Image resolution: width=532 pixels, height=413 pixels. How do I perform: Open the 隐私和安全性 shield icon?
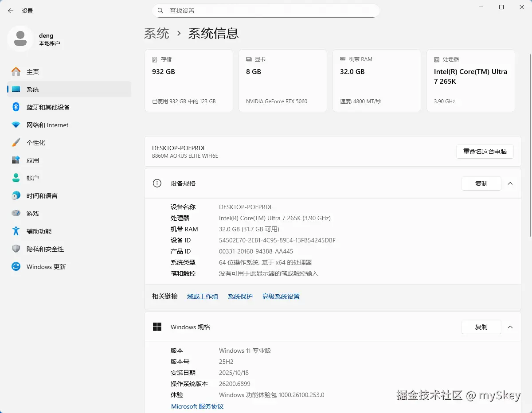16,249
